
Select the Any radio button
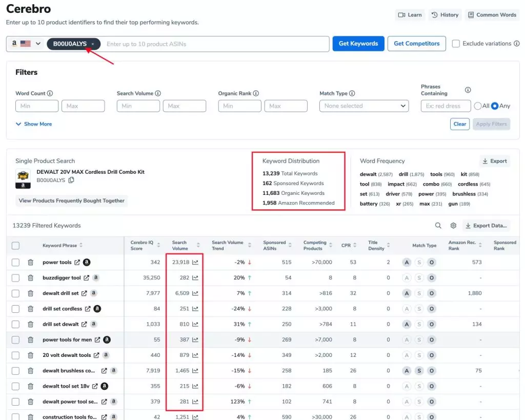(495, 106)
